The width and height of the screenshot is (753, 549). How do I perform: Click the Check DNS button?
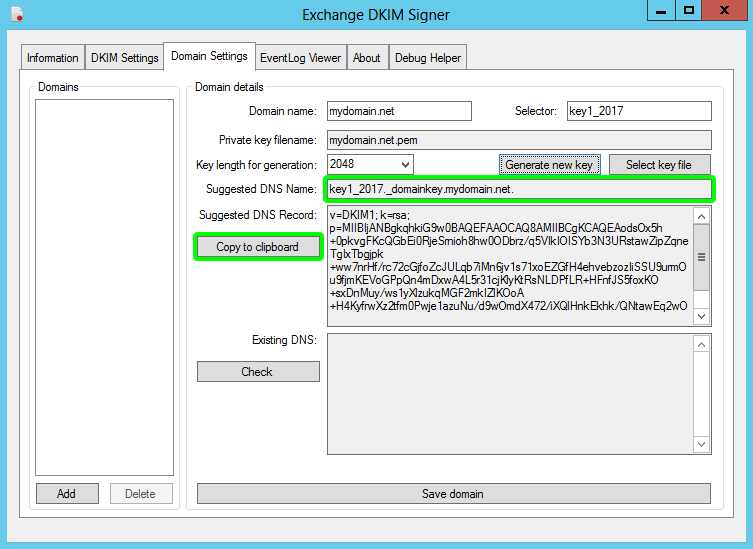coord(258,372)
